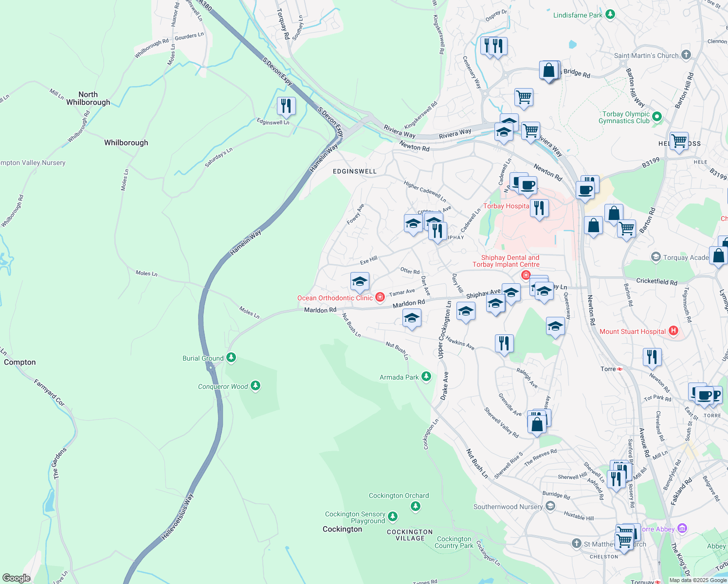Select the Torbay Olympic Gymnastics Club pin
Screen dimensions: 728x584
(657, 116)
